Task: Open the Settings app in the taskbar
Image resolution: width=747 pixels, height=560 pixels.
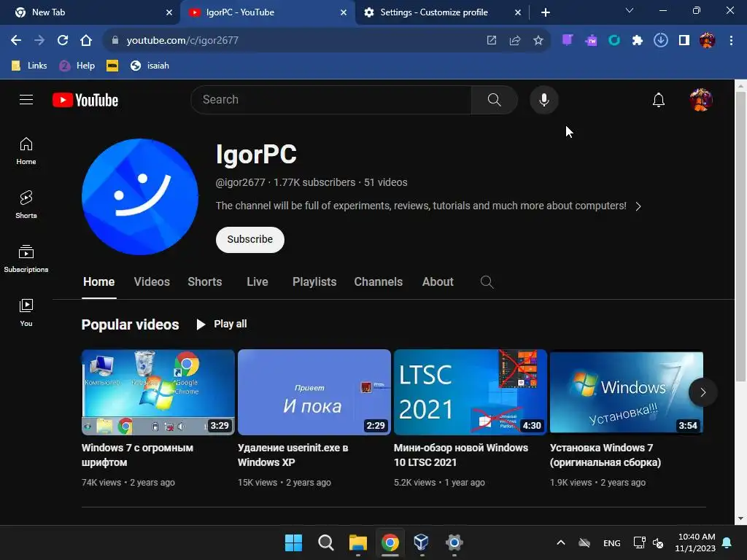Action: [454, 542]
